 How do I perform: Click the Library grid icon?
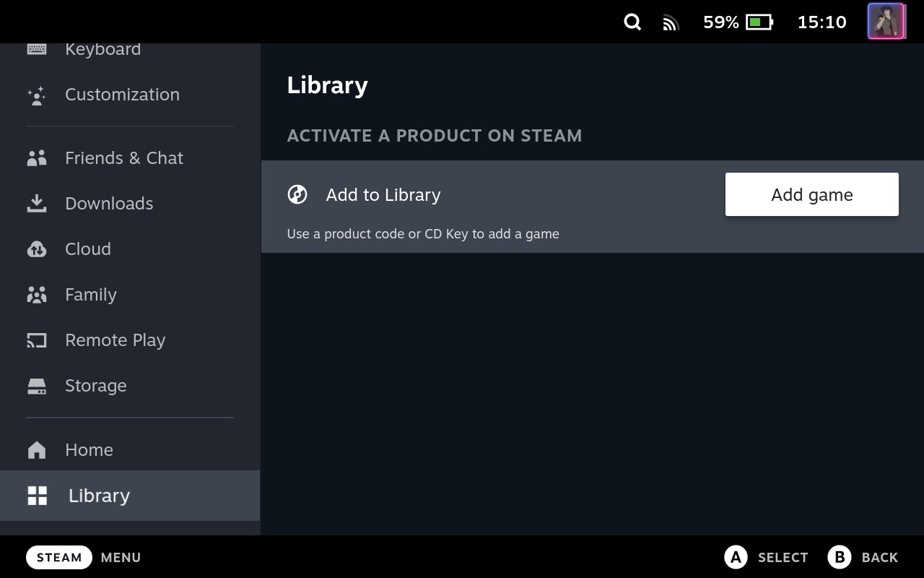tap(38, 496)
